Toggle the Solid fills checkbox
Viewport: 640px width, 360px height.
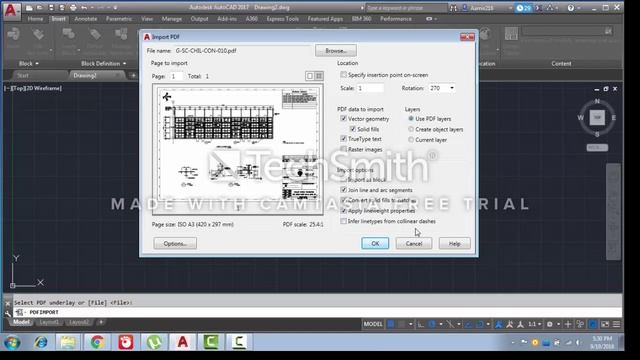[x=353, y=129]
